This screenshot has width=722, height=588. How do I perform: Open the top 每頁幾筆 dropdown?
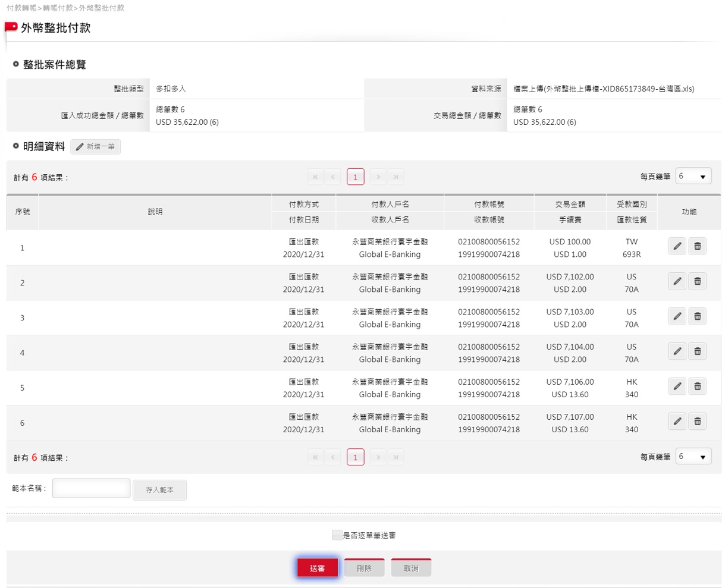click(x=693, y=177)
